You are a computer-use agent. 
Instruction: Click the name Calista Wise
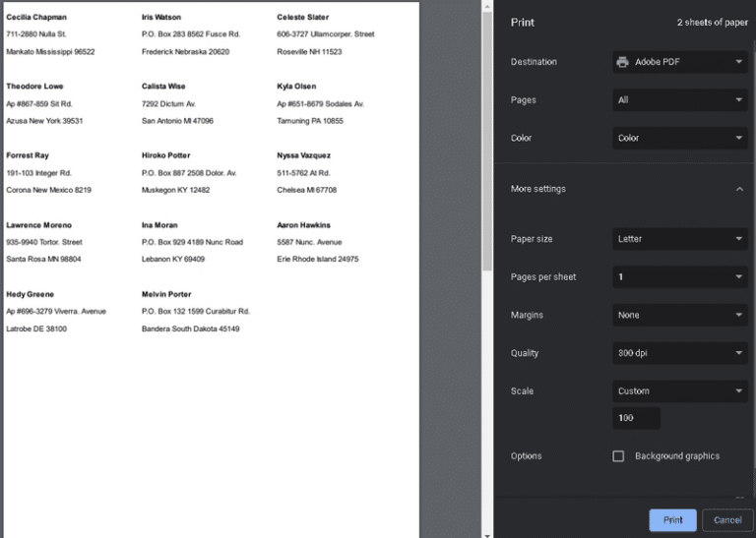(x=163, y=87)
